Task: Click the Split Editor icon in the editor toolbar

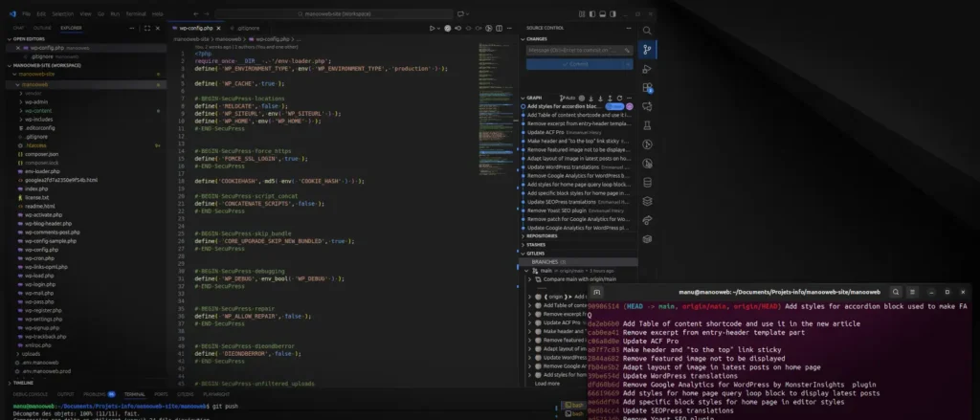Action: 499,28
